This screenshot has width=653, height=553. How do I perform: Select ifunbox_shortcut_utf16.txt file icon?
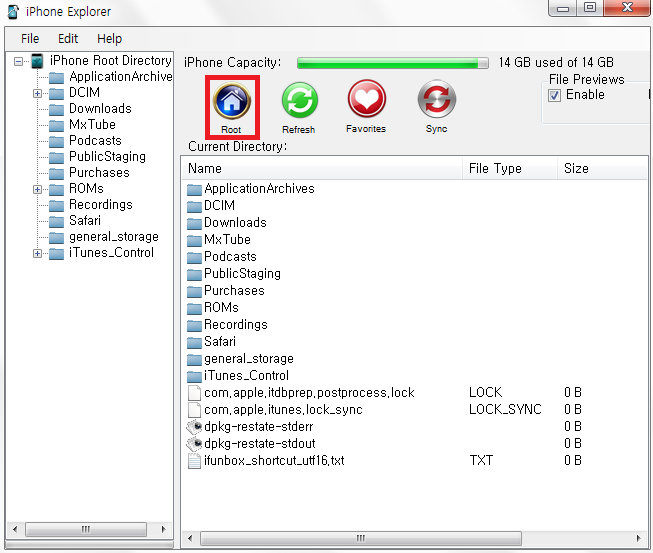(x=194, y=461)
